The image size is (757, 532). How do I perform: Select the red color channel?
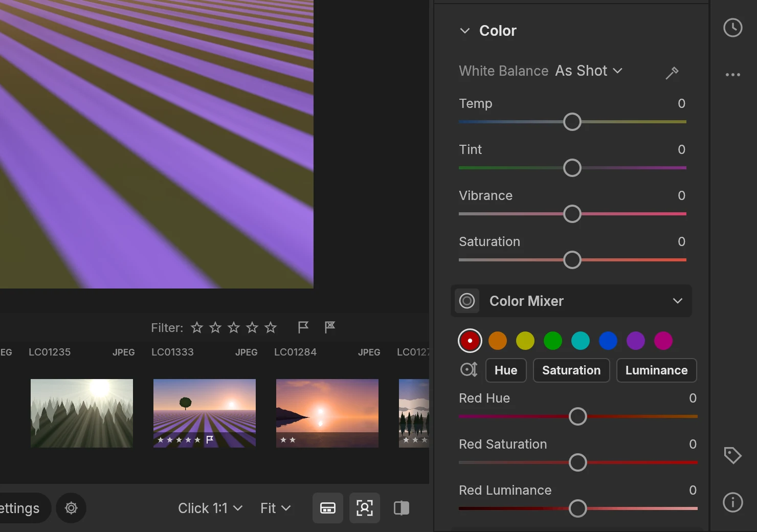(470, 341)
